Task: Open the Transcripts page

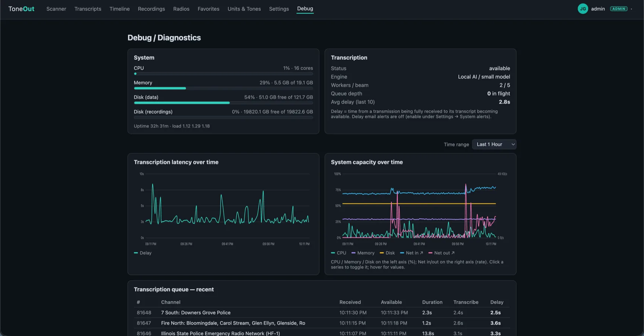Action: [88, 9]
